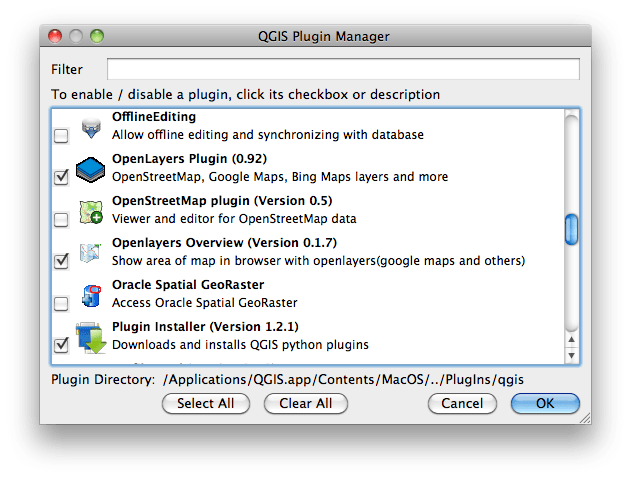Click the scrollbar down arrow

571,355
